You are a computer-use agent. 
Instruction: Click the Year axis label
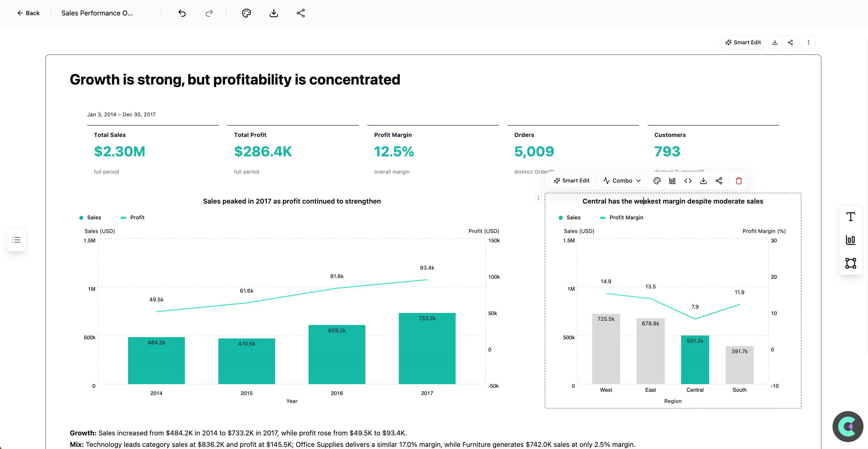pos(292,401)
